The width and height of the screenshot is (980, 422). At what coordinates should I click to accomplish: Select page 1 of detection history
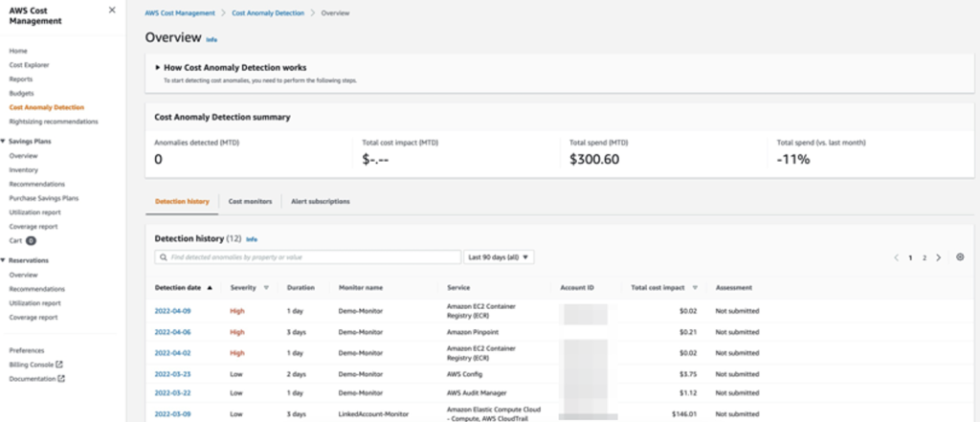pos(911,257)
